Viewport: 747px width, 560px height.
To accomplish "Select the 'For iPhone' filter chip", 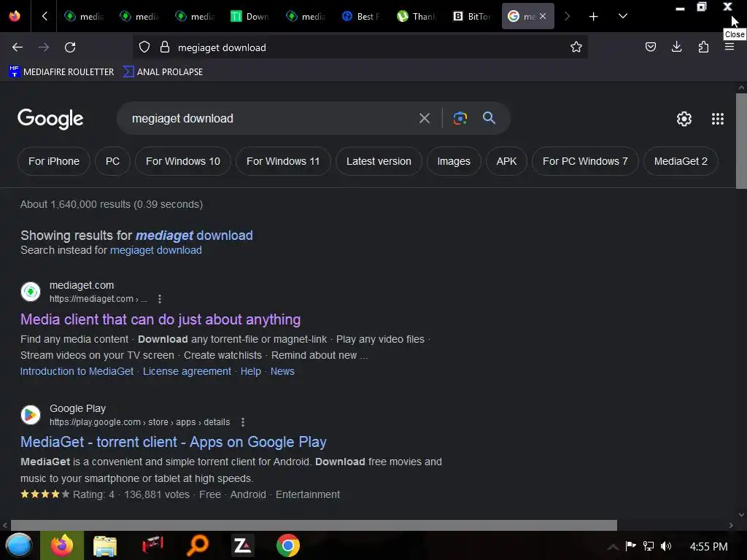I will click(54, 161).
